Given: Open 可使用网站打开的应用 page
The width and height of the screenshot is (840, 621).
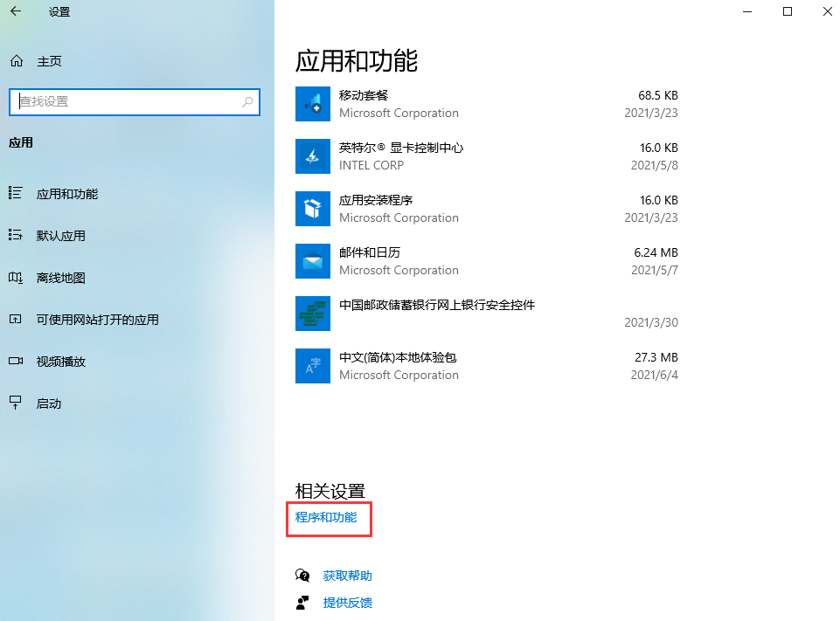Looking at the screenshot, I should pos(98,320).
